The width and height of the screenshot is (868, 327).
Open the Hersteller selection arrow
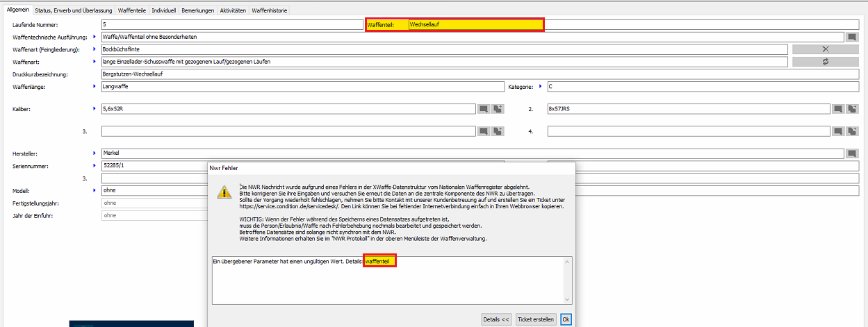(95, 153)
